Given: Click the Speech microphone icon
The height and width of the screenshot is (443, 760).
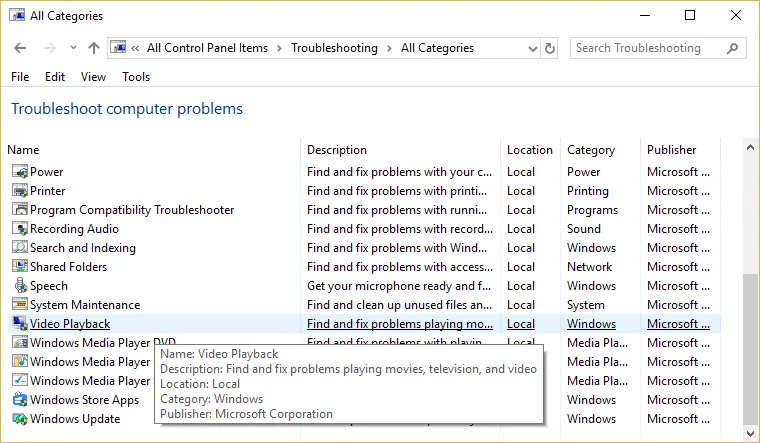Looking at the screenshot, I should [20, 285].
